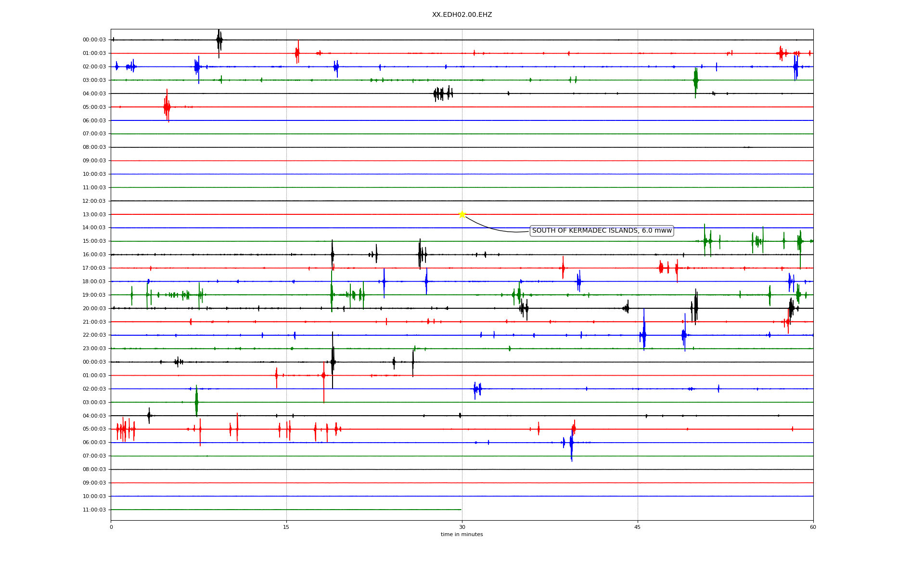The image size is (924, 578).
Task: Click the 22:00:03 blue trace label
Action: click(x=94, y=335)
